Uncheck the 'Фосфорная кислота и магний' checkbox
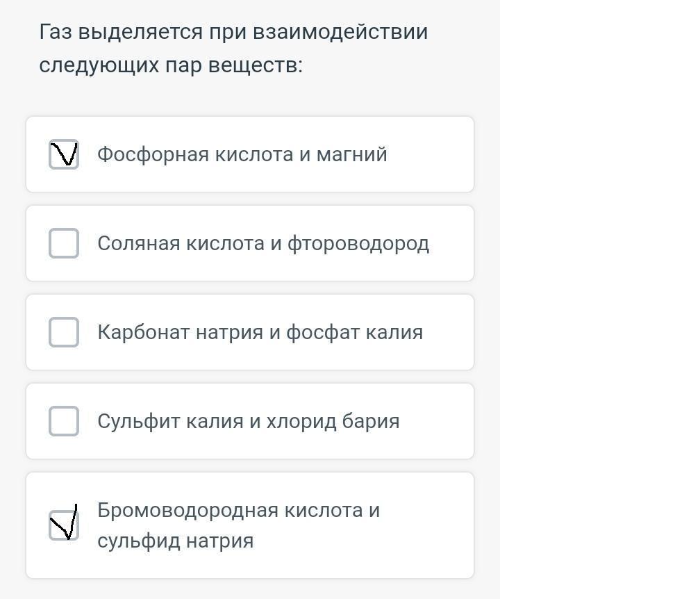This screenshot has height=599, width=700. point(64,154)
